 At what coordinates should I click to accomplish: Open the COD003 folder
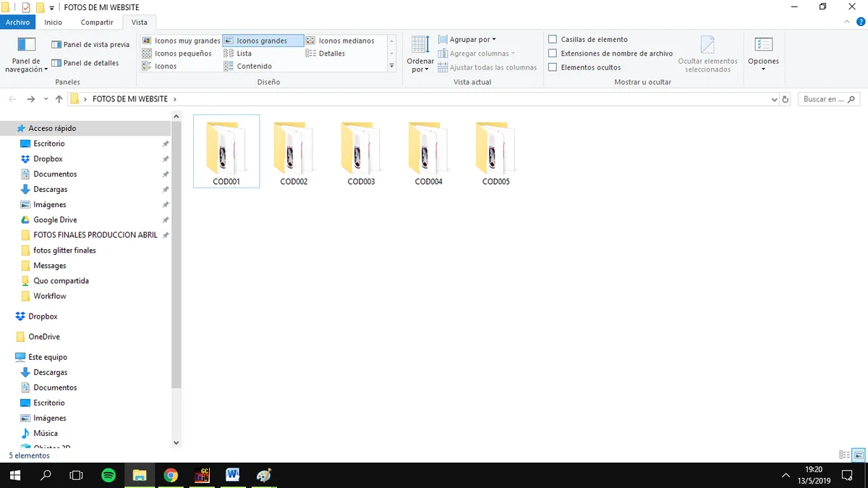[x=361, y=148]
